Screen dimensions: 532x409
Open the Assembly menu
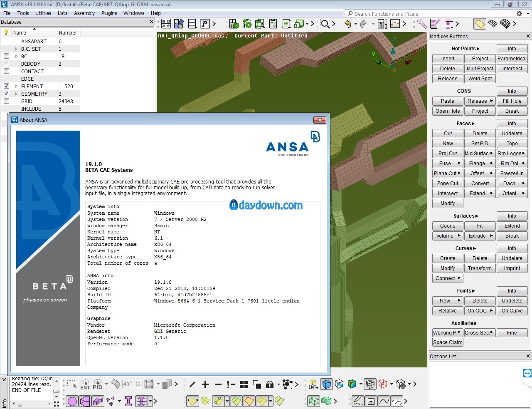tap(84, 13)
